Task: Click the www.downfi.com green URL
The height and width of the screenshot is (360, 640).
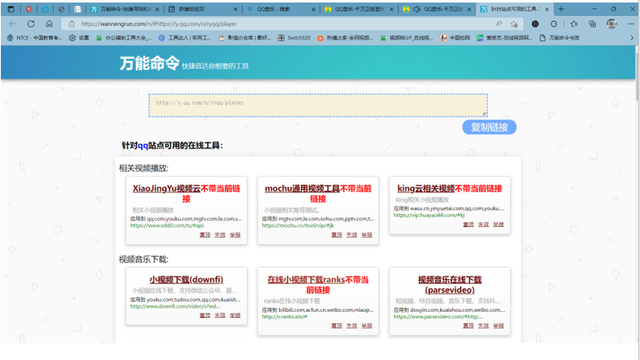Action: pos(175,306)
